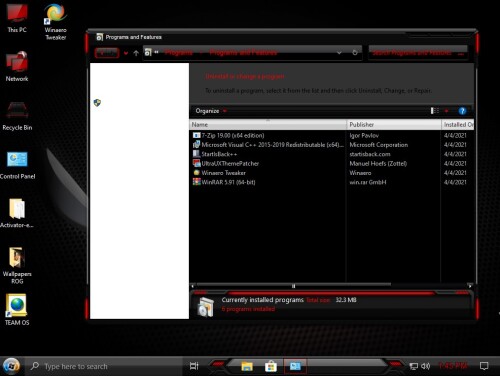Open File Explorer from taskbar
500x376 pixels.
[x=247, y=366]
